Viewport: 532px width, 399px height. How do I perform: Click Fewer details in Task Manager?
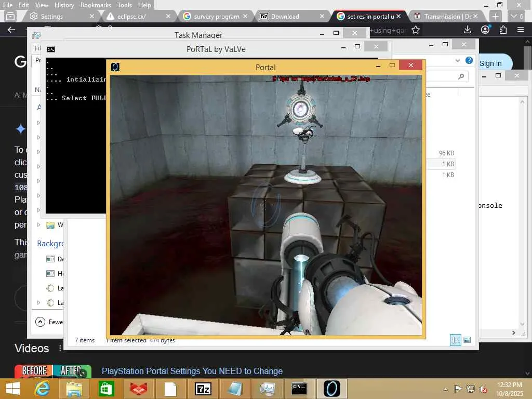pos(49,322)
